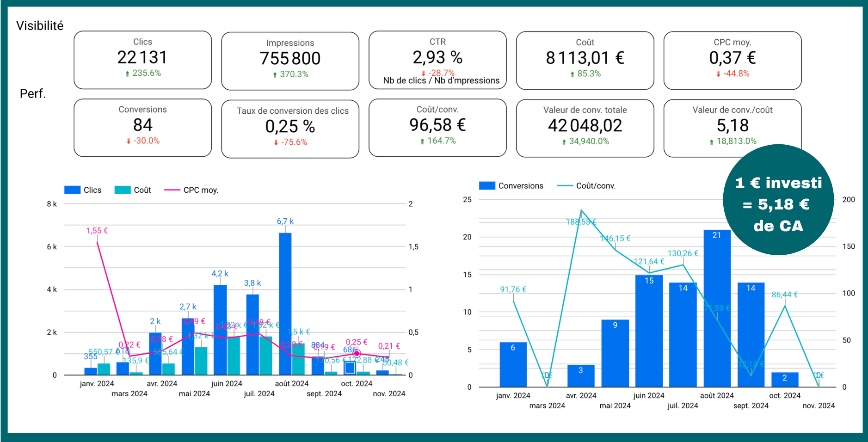Image resolution: width=868 pixels, height=442 pixels.
Task: Click the 91,76 € data label
Action: point(513,289)
